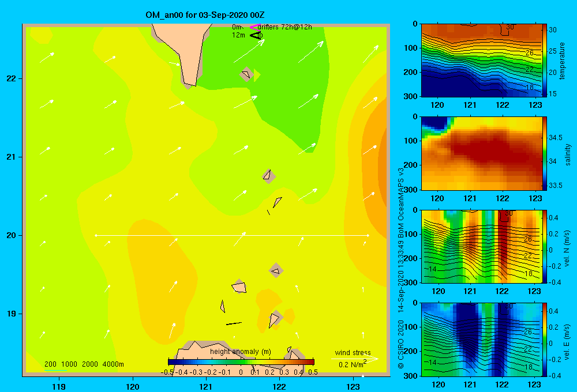Click the "vel. N (m/s)" axis label
The width and height of the screenshot is (577, 392).
(x=567, y=248)
